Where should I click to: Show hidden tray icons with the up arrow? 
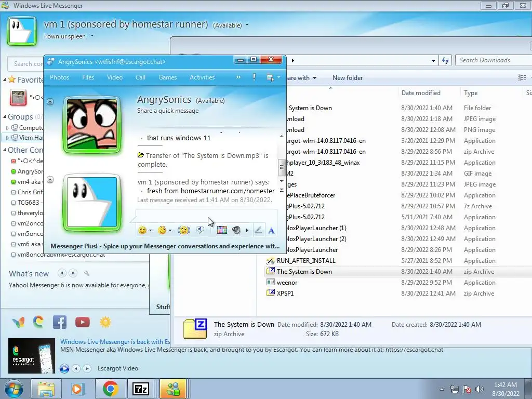tap(442, 389)
